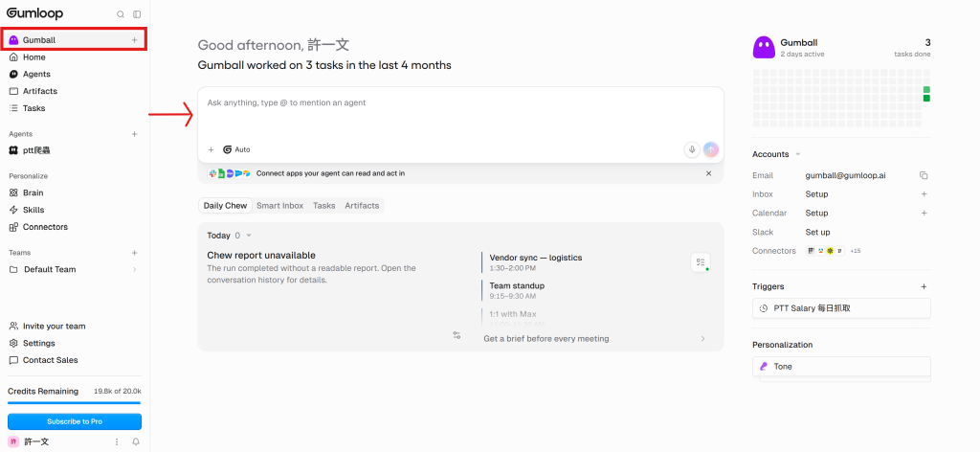Click the Credits Remaining progress bar
This screenshot has height=452, width=980.
75,402
